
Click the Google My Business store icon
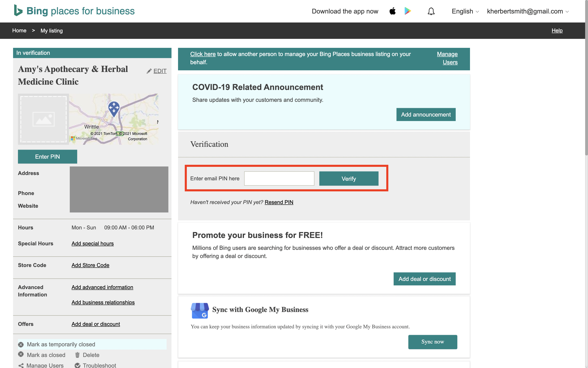200,311
